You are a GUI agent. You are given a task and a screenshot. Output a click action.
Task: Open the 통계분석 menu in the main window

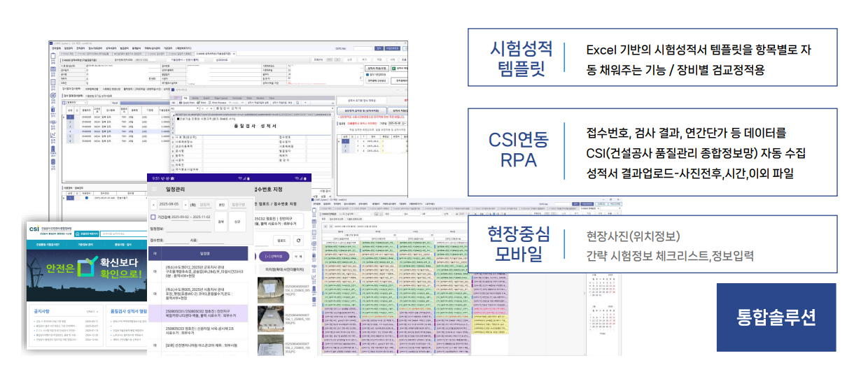[x=136, y=48]
